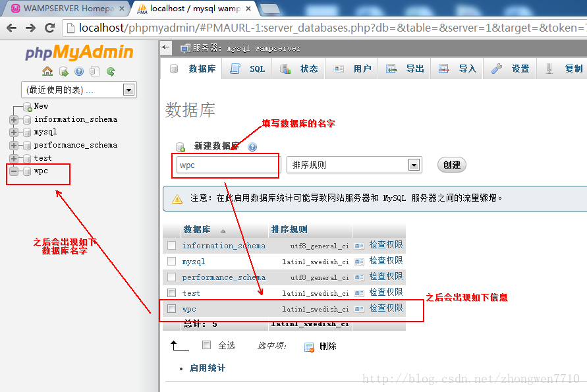587x392 pixels.
Task: Tick the select all (全选) checkbox
Action: (206, 345)
